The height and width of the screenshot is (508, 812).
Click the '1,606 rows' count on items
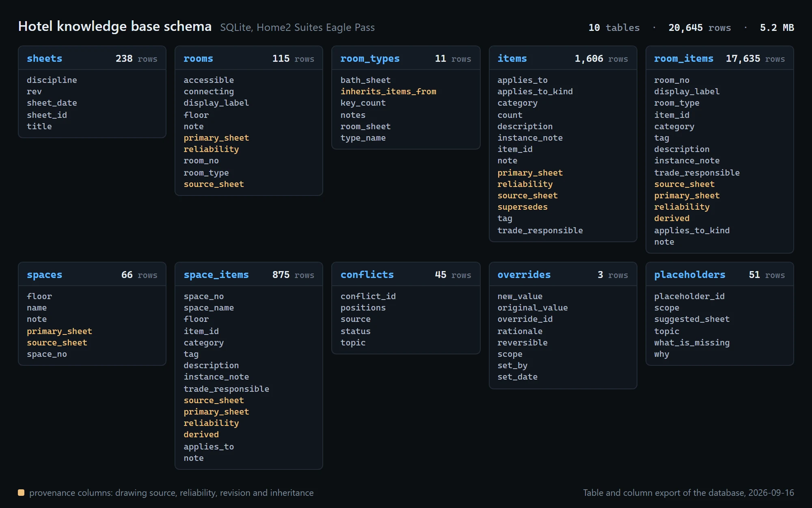point(601,59)
